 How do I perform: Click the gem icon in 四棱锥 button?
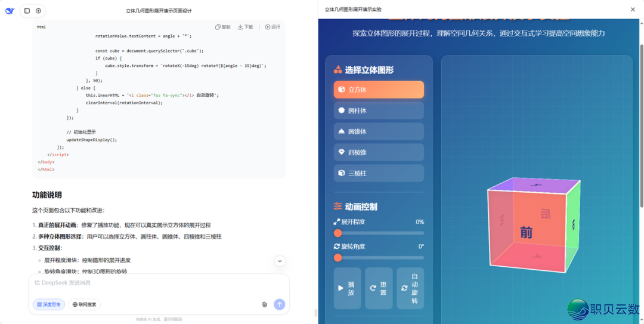(341, 153)
